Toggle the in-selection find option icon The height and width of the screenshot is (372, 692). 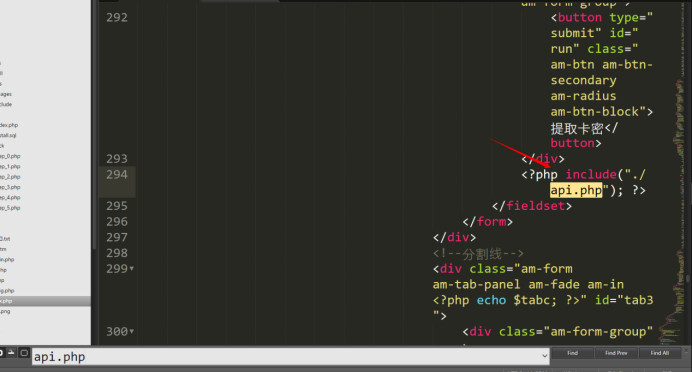[x=11, y=353]
